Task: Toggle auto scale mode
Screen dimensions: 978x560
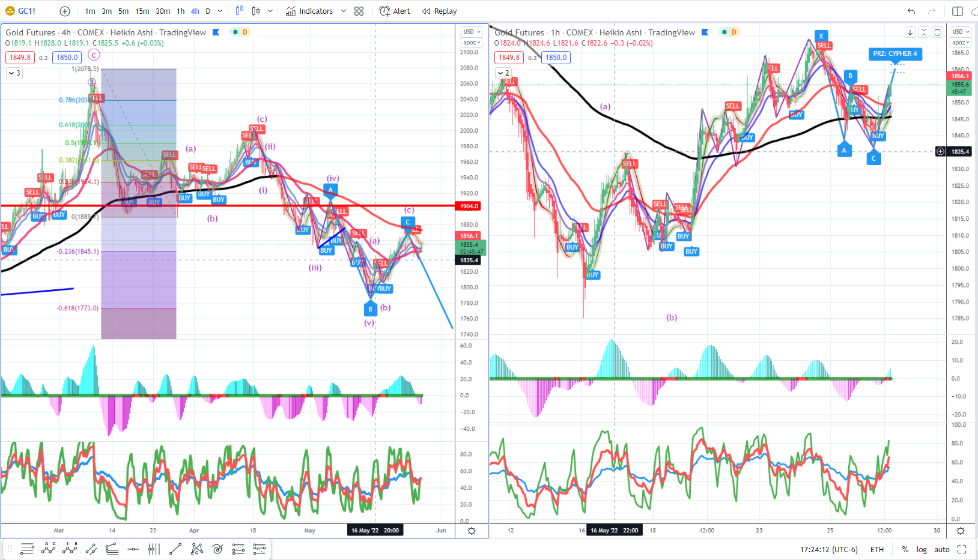Action: click(x=942, y=549)
